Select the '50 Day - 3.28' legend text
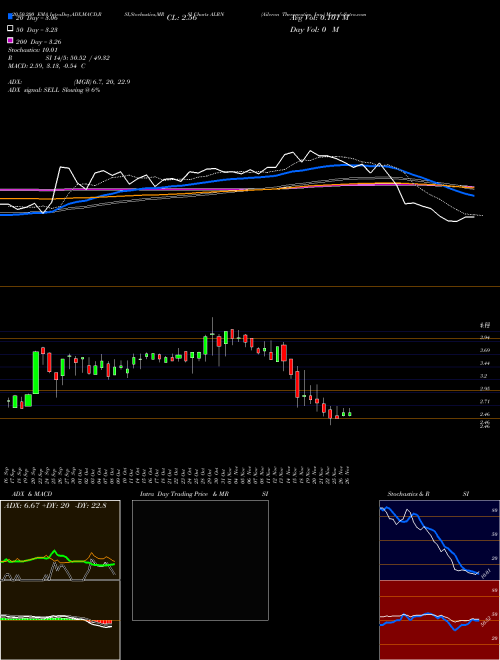 [36, 30]
